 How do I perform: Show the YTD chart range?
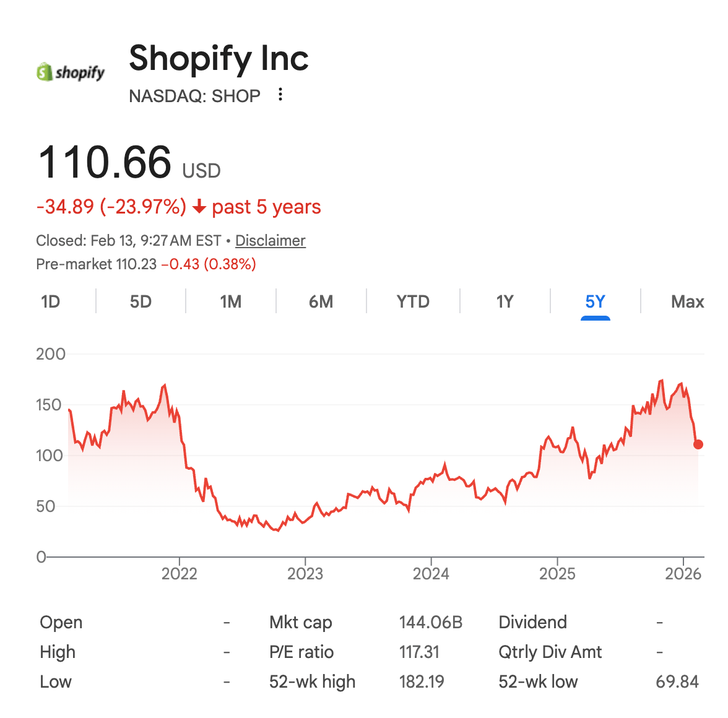pyautogui.click(x=413, y=301)
